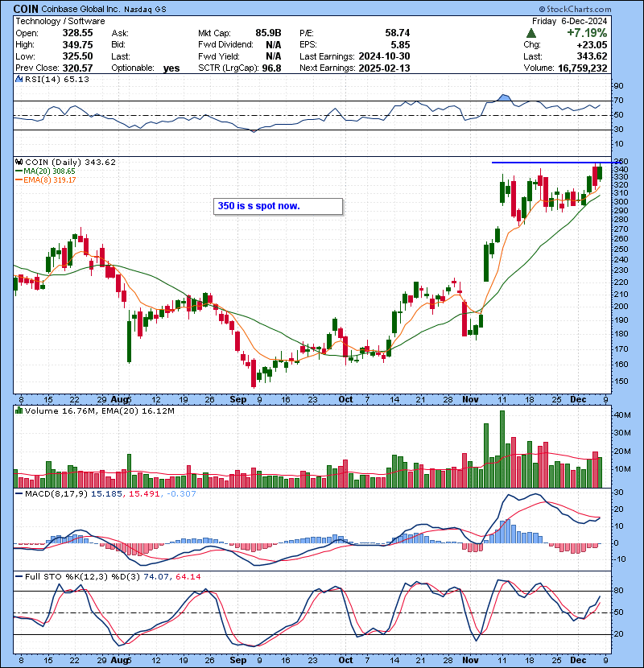
Task: Click the MA(20) 308.65 legend text
Action: (x=49, y=171)
